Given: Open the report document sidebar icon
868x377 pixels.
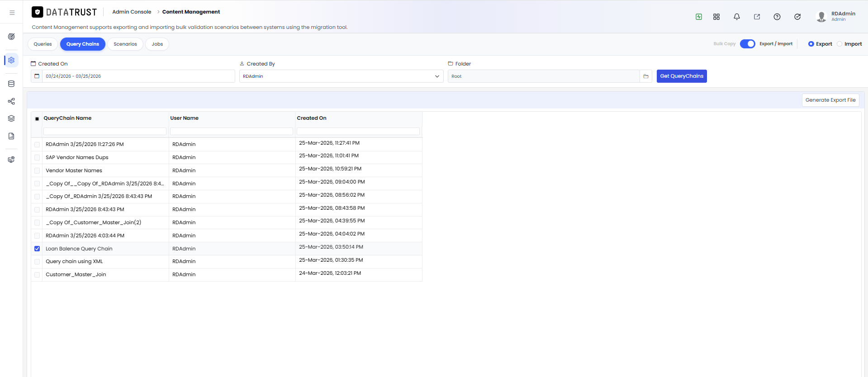Looking at the screenshot, I should coord(11,136).
